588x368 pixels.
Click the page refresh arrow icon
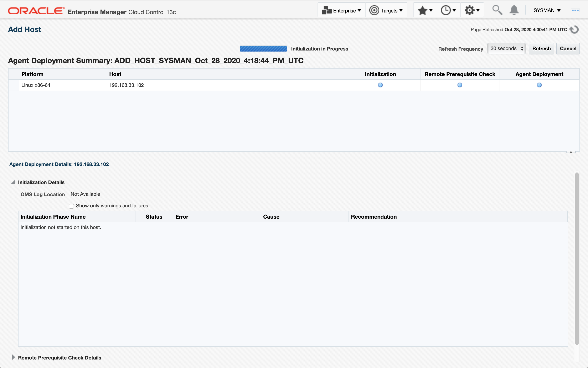574,30
